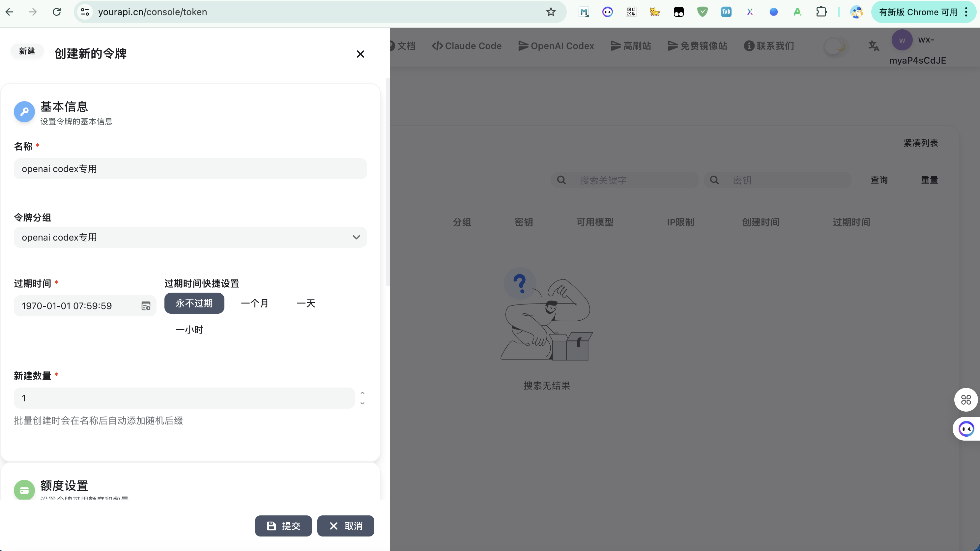
Task: Click the QR code extension icon
Action: (x=631, y=12)
